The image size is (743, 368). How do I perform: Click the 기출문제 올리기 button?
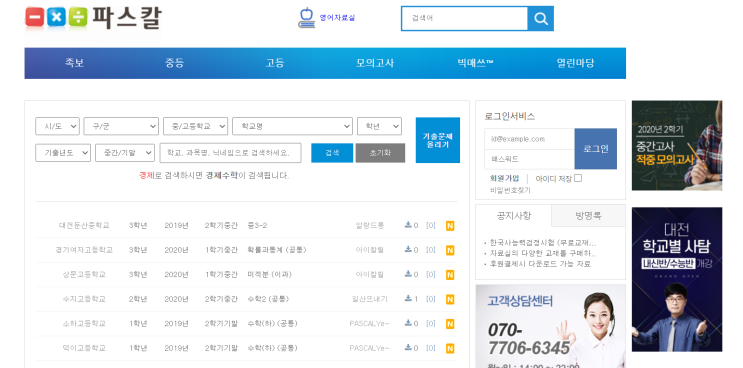(x=437, y=140)
